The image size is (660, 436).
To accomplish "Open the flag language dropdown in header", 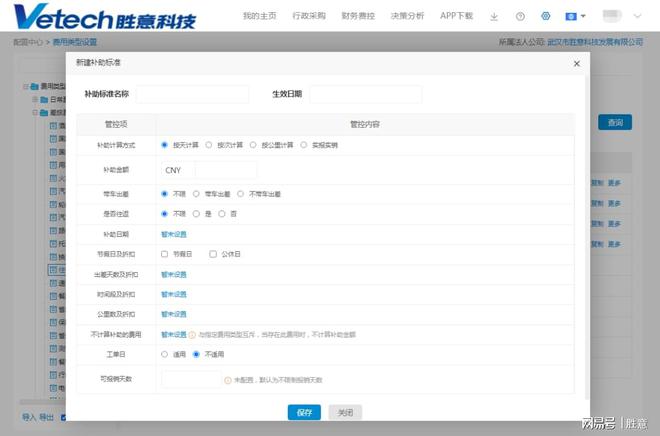I will tap(575, 16).
